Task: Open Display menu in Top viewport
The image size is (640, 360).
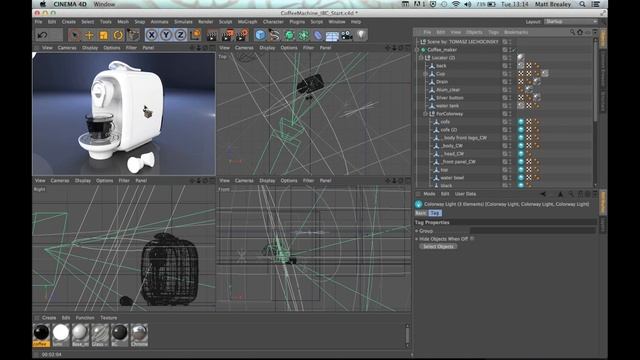Action: 267,48
